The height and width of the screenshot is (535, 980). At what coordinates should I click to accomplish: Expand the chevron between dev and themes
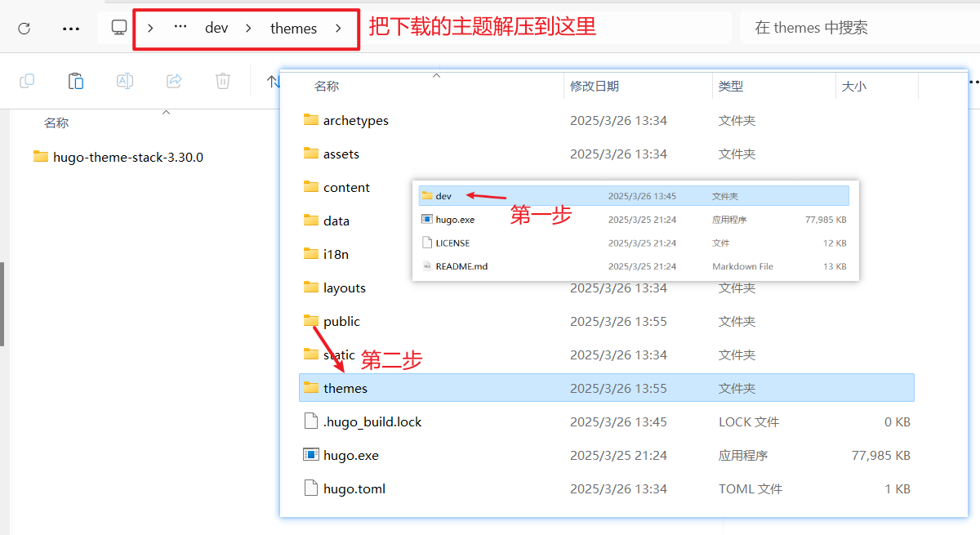(249, 28)
